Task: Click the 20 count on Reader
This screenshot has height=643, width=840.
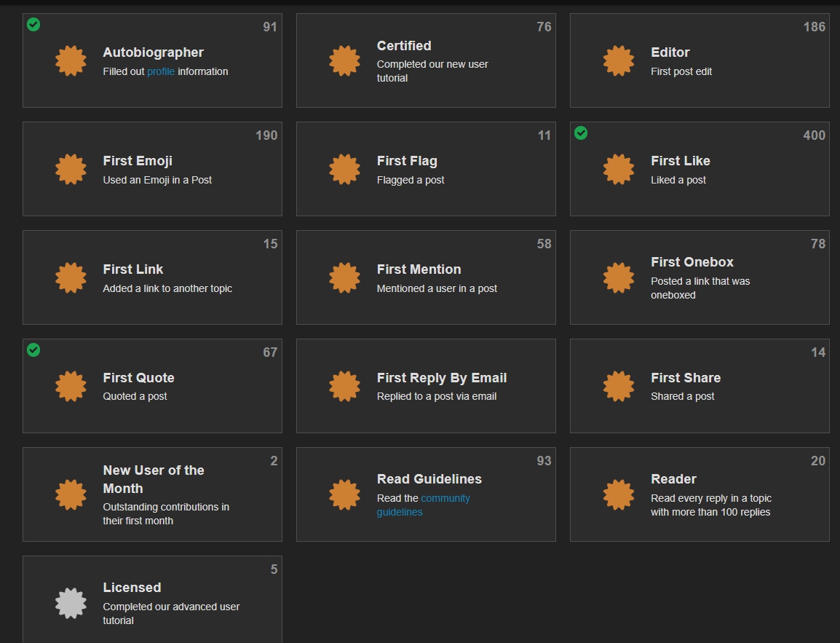Action: coord(818,461)
